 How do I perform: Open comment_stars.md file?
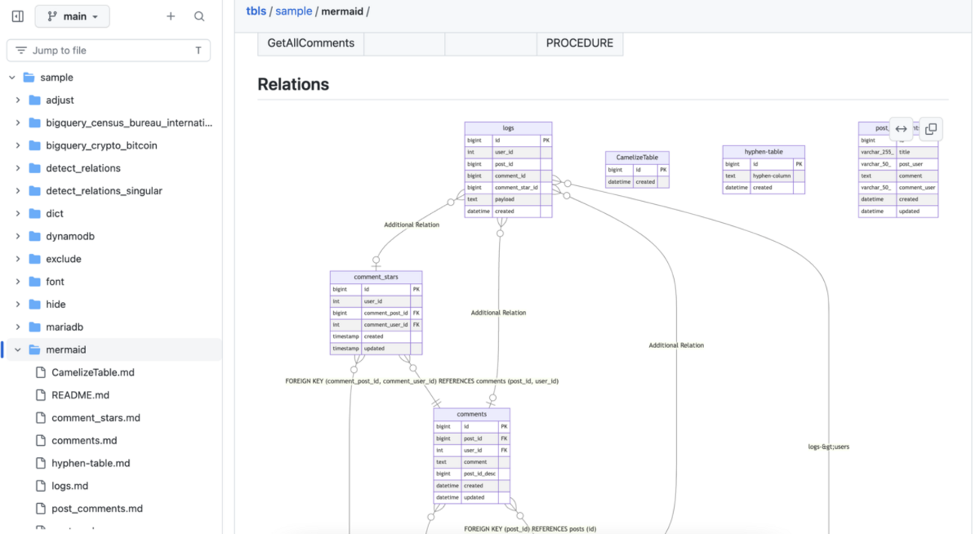(x=96, y=417)
